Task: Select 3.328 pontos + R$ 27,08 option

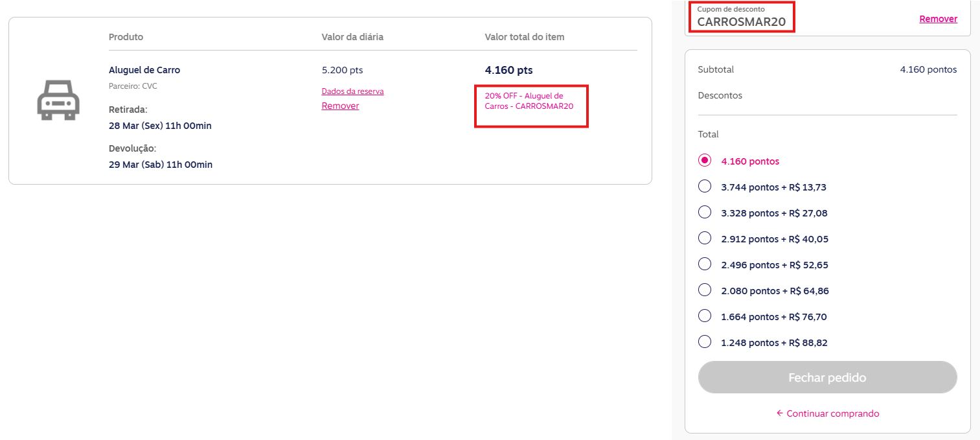Action: 705,213
